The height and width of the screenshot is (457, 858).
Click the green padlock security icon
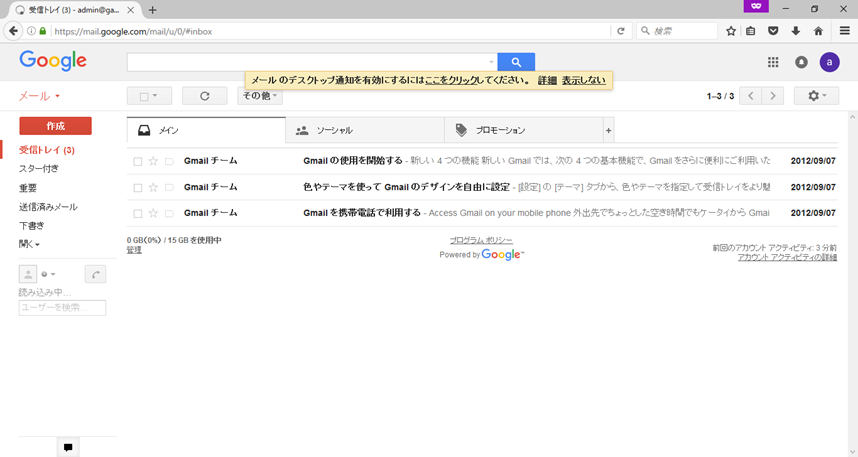click(x=43, y=31)
